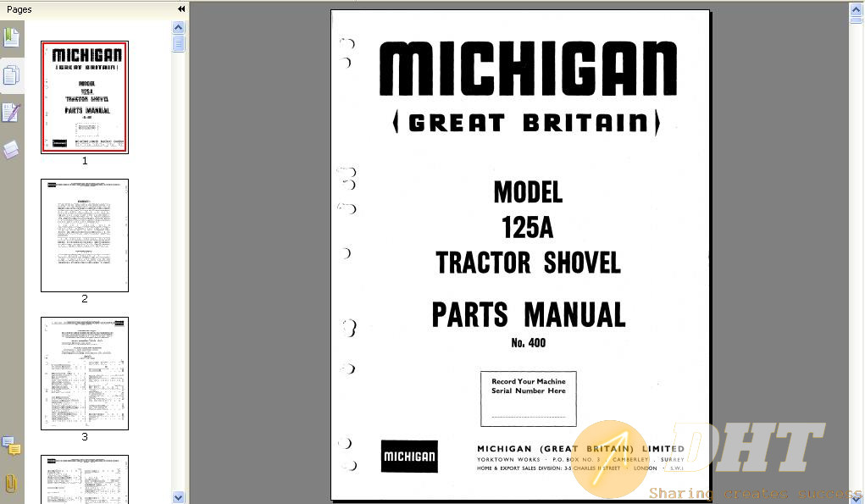Click the "Pages" panel title
Screen dimensions: 865x504
19,9
